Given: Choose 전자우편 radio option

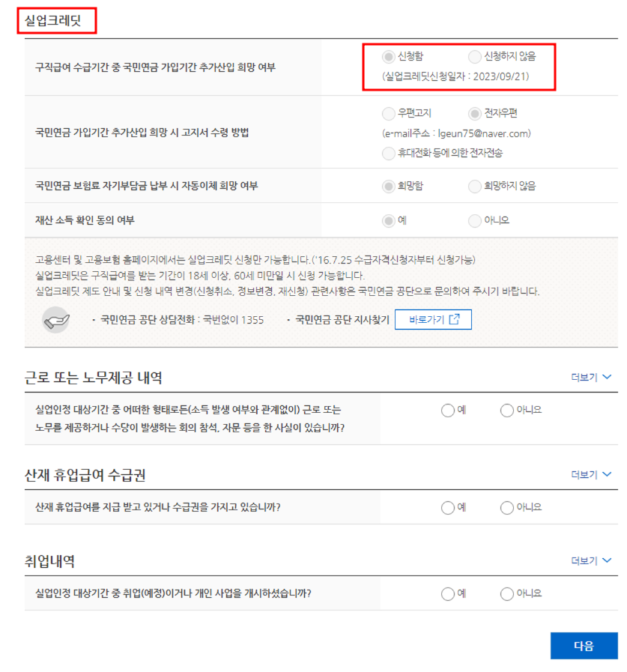Looking at the screenshot, I should (474, 114).
